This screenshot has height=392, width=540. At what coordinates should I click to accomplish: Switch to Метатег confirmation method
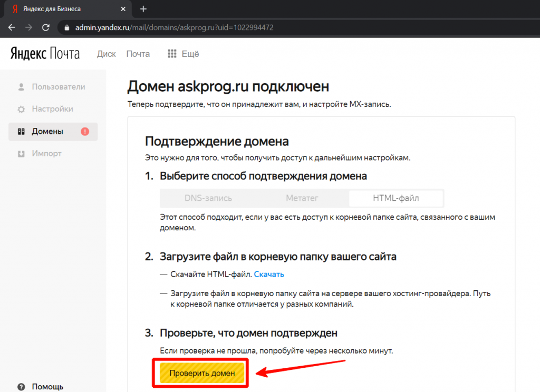pyautogui.click(x=302, y=199)
